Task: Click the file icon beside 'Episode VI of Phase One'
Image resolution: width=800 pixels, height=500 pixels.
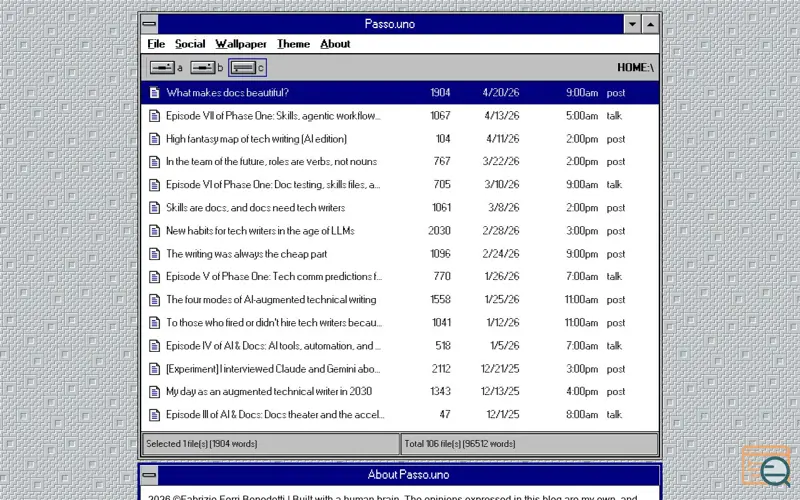Action: coord(154,185)
